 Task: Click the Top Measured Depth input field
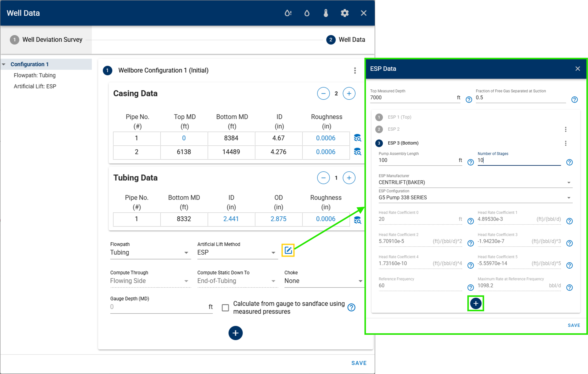[413, 98]
